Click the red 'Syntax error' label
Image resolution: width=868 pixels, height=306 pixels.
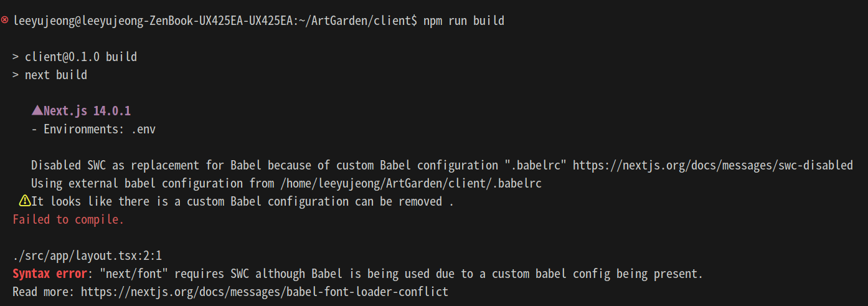tap(50, 274)
